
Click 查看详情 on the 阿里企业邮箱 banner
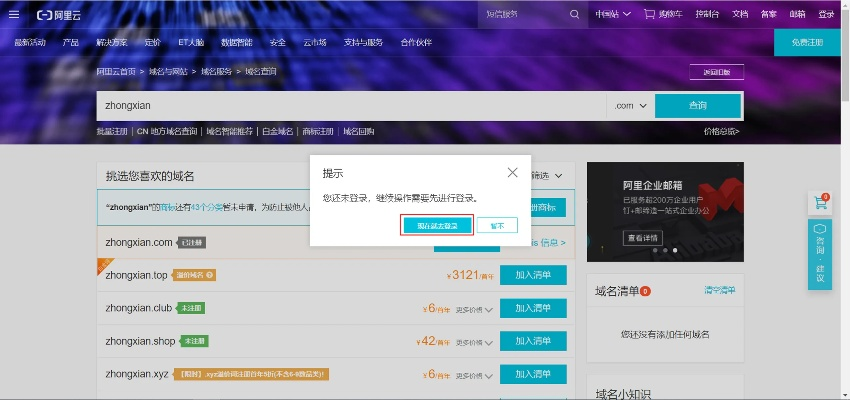[x=642, y=238]
